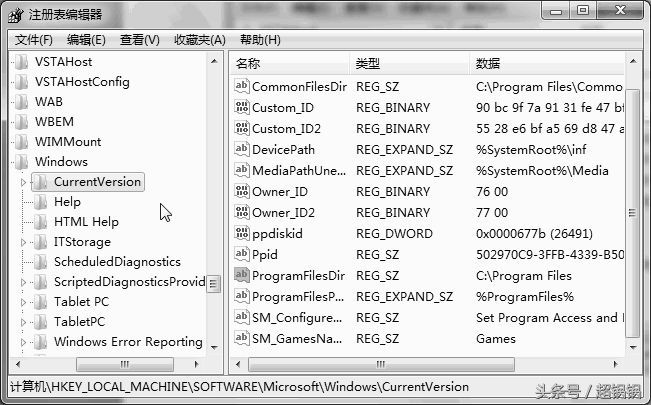Click the VSTAHostConfig folder icon

click(x=22, y=82)
